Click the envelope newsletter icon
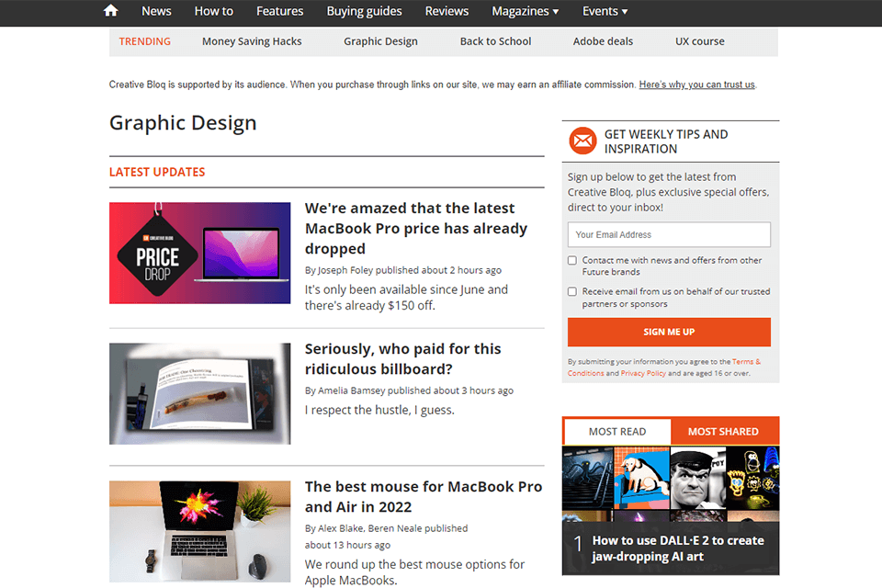Screen dimensions: 882x588 (582, 141)
